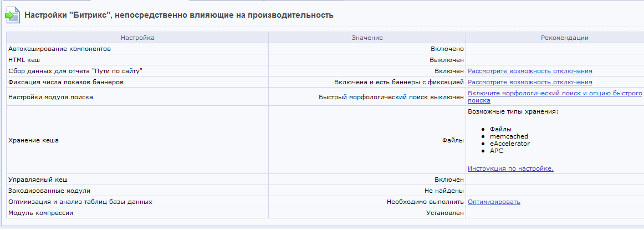Open the 'Инструкция по настройке' link
This screenshot has height=230, width=644.
pos(510,168)
